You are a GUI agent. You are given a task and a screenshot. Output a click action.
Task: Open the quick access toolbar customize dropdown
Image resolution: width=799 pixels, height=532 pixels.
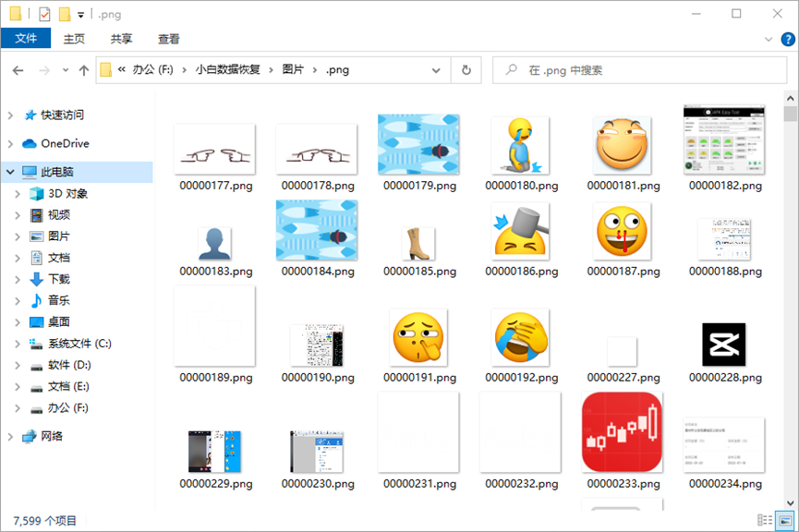click(80, 13)
